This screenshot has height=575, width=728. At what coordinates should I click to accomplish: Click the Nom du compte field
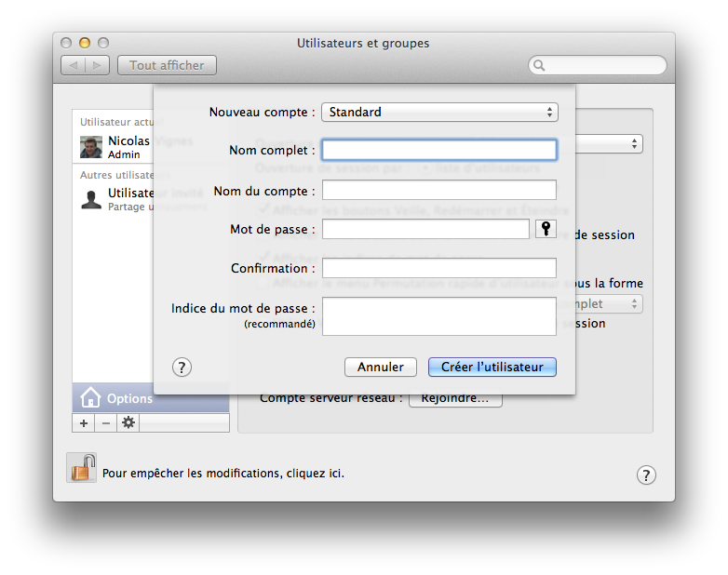(439, 190)
